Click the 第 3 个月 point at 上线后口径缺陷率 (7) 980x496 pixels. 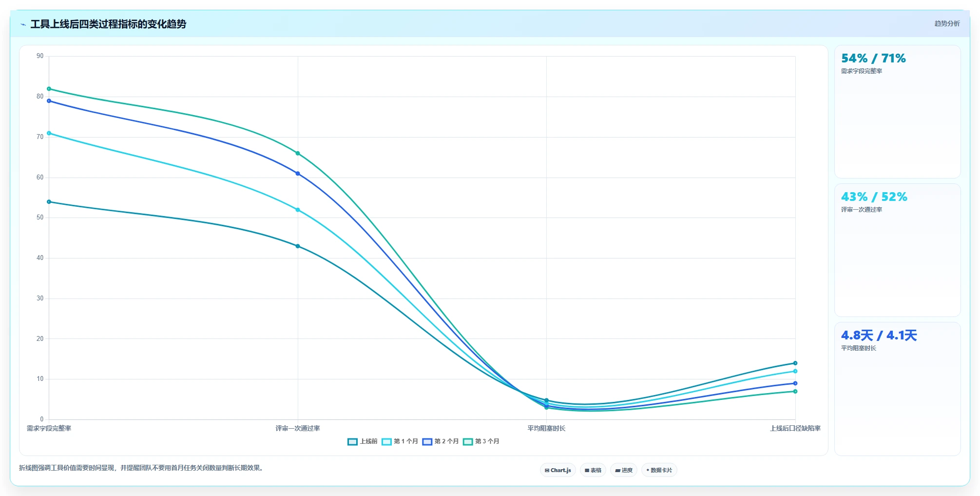pyautogui.click(x=795, y=392)
